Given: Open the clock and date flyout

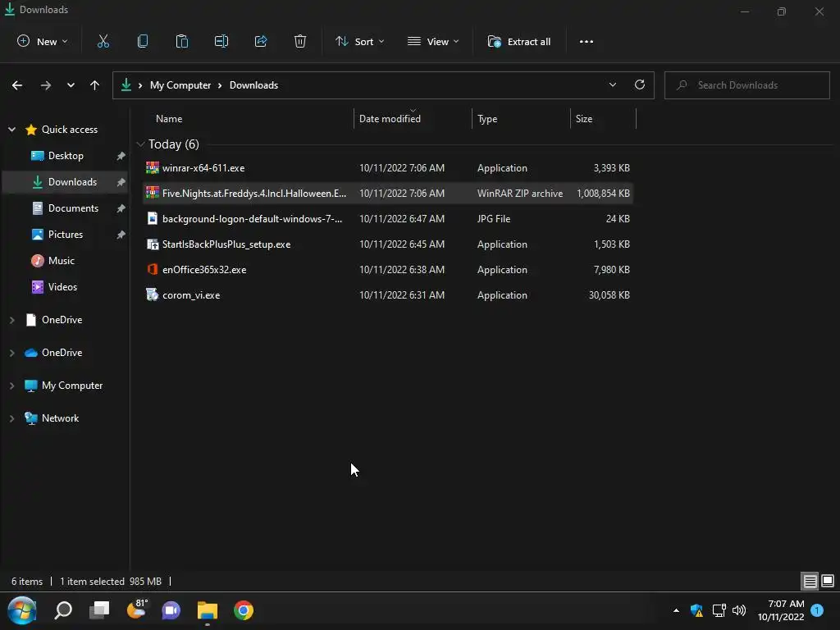Looking at the screenshot, I should [781, 610].
